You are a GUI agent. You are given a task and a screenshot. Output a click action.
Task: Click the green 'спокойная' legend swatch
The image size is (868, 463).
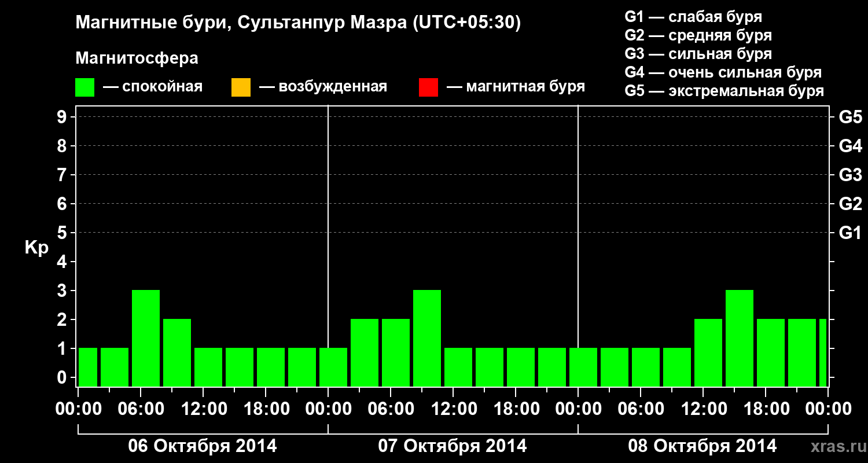click(x=85, y=87)
